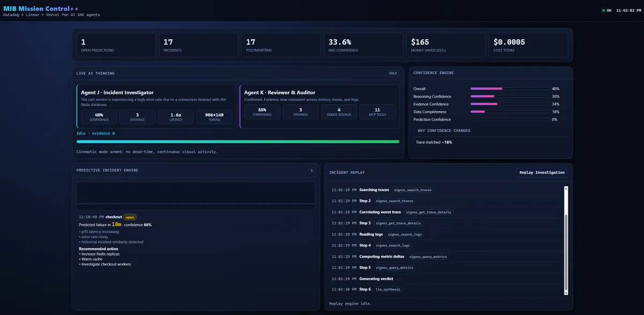This screenshot has height=315, width=644.
Task: Click Agent J's 1.6s Latency tile
Action: (x=175, y=116)
